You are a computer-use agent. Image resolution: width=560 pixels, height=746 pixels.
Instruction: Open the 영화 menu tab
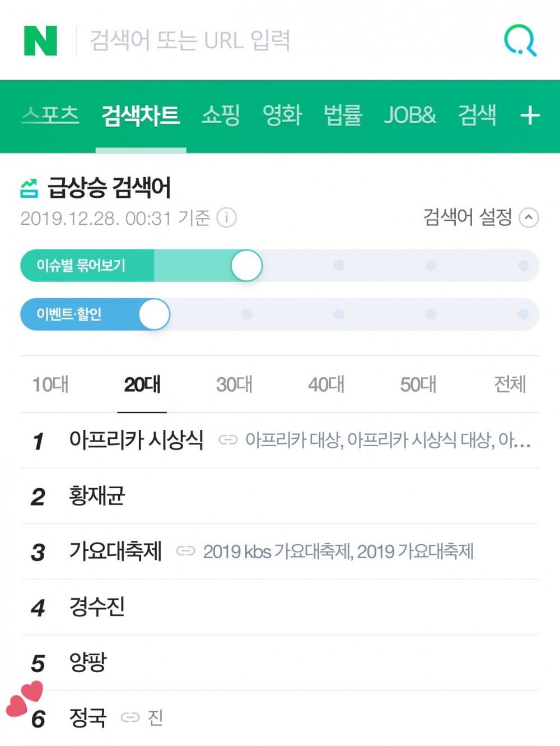coord(282,115)
